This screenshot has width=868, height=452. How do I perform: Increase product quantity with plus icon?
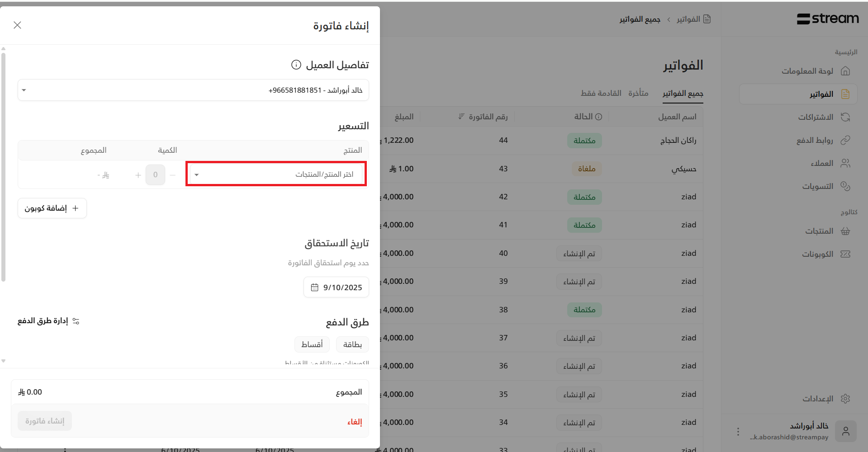(x=138, y=175)
